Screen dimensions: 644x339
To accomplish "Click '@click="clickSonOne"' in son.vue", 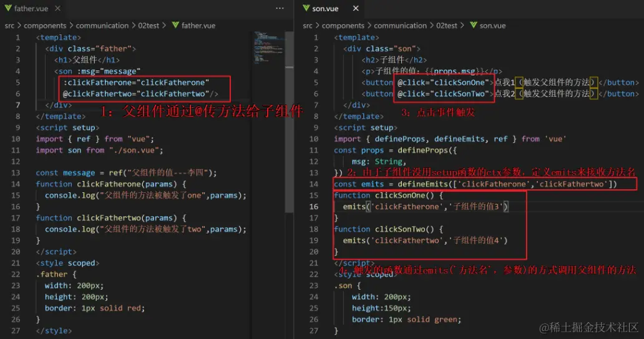I will tap(443, 82).
